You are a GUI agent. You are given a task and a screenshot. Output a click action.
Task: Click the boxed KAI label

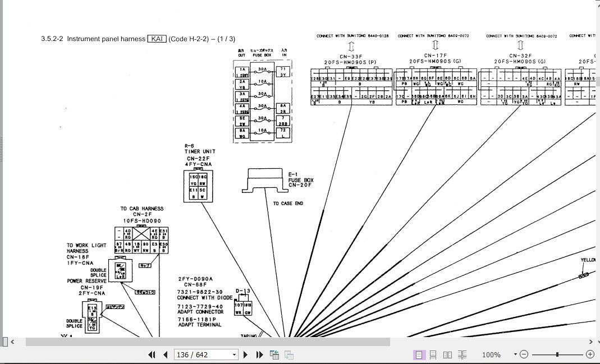(157, 39)
